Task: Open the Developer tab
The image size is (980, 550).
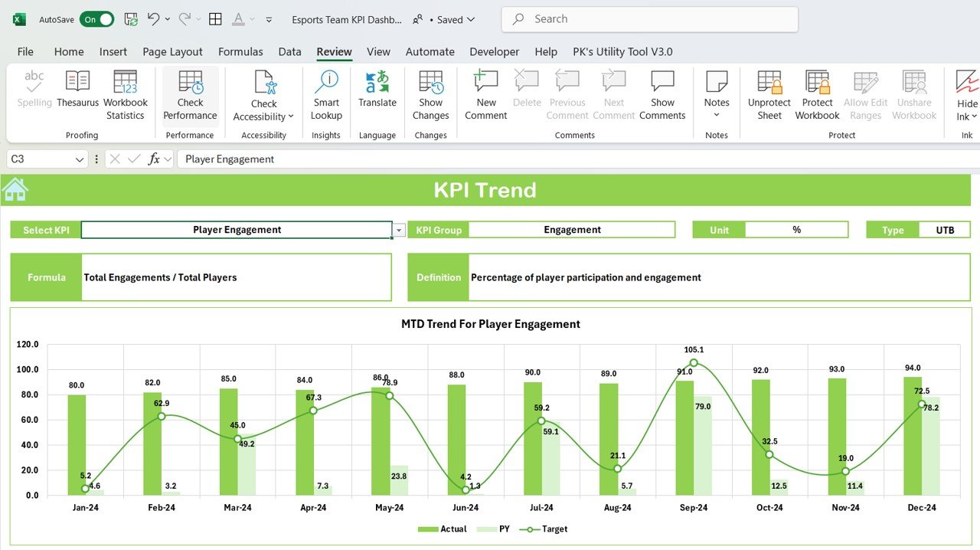Action: coord(494,51)
